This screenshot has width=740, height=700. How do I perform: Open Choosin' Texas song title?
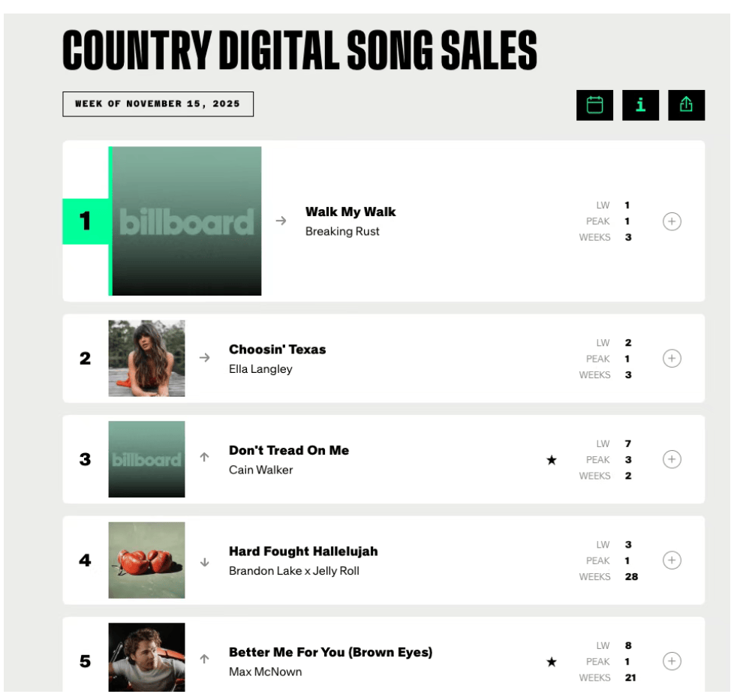[277, 350]
